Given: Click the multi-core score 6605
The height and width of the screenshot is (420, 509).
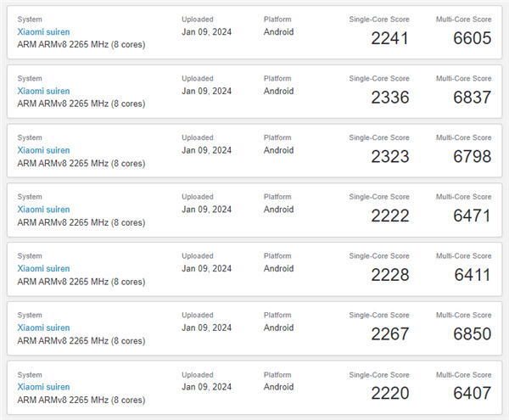Looking at the screenshot, I should tap(473, 38).
